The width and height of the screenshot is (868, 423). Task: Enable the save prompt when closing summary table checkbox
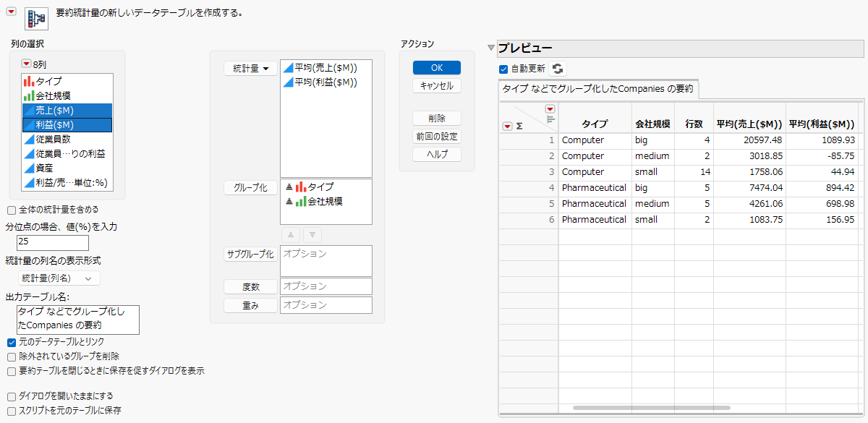coord(12,371)
